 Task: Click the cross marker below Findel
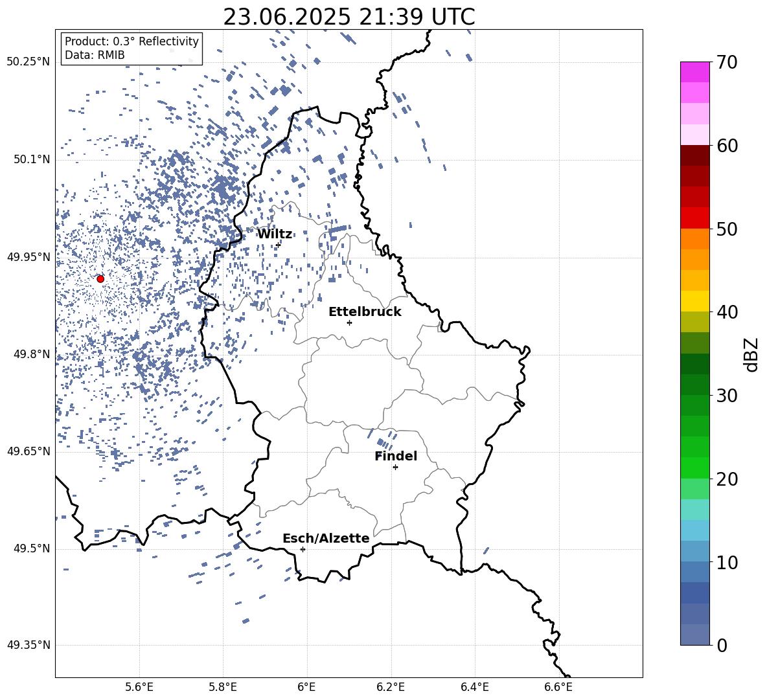tap(395, 468)
